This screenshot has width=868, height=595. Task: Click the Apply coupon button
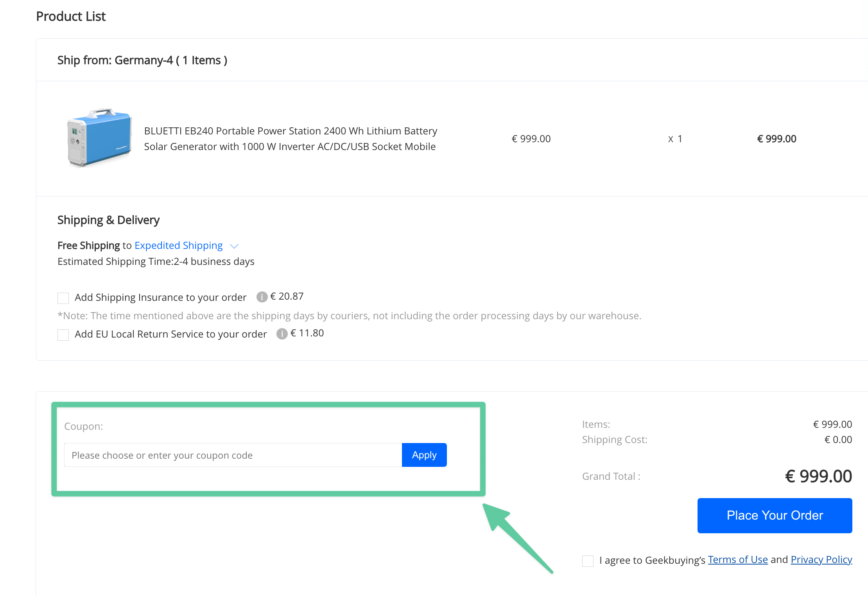[424, 455]
